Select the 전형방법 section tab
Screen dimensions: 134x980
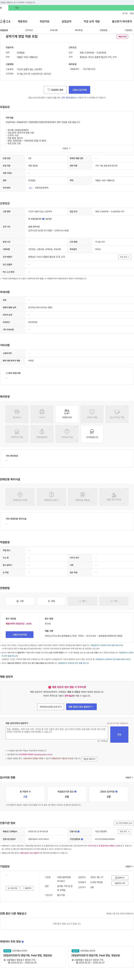pos(103,30)
